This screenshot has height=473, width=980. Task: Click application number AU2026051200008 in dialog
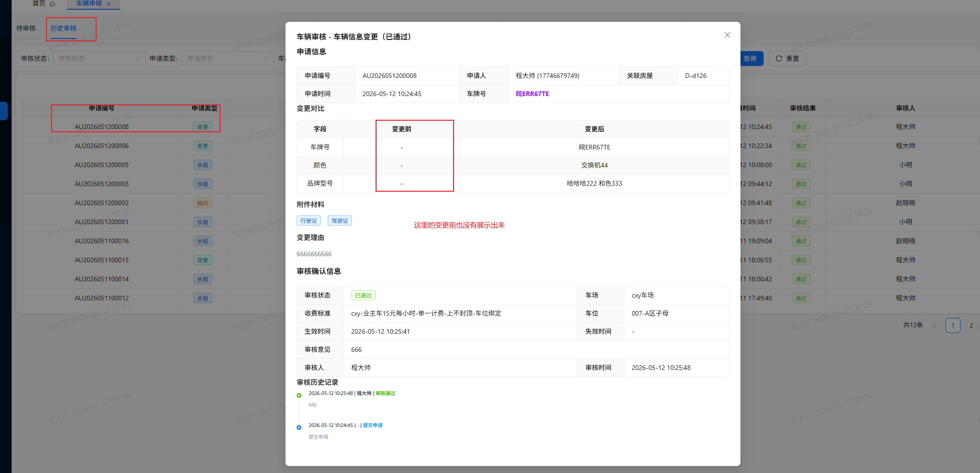(x=389, y=76)
